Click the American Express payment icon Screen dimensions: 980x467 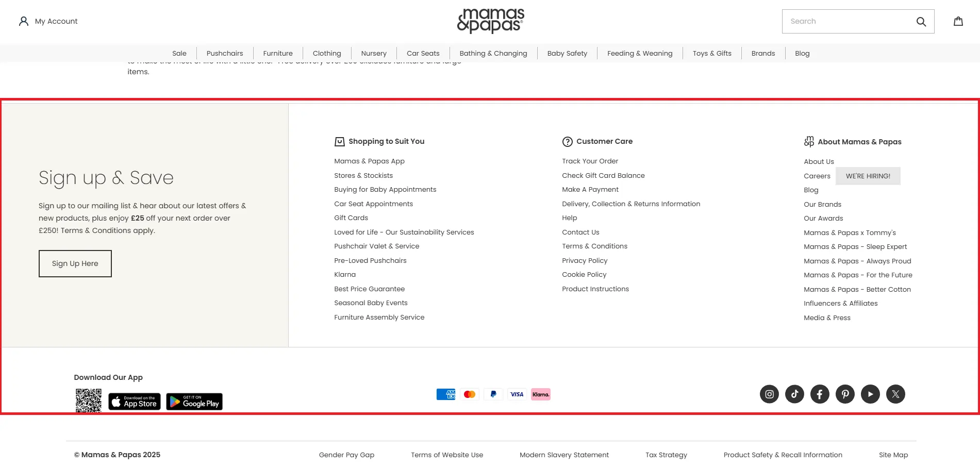tap(446, 394)
